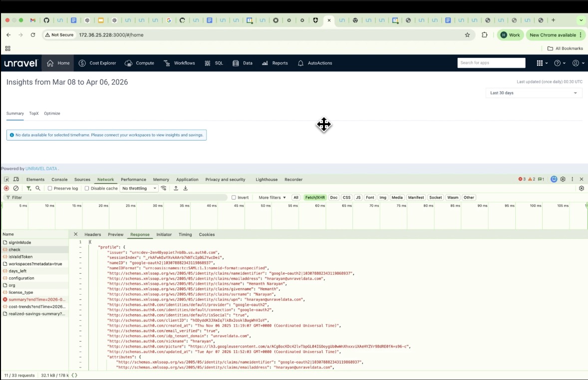Expand the More filters dropdown
This screenshot has height=380, width=588.
point(272,197)
